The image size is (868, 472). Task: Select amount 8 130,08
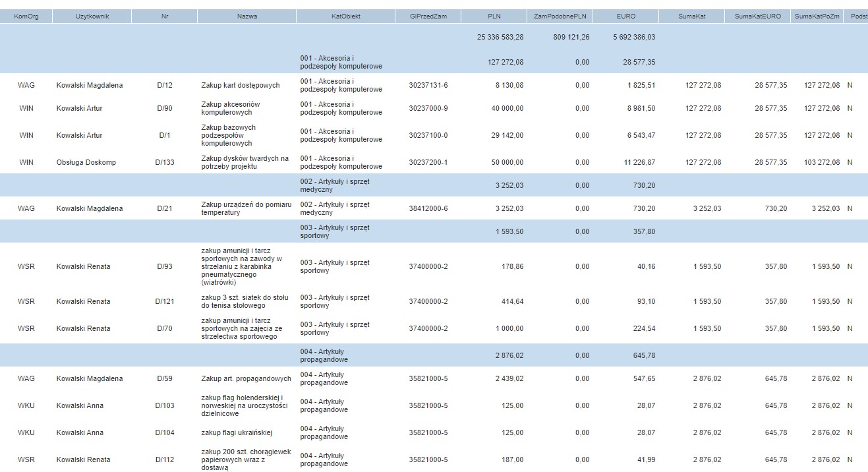pos(510,85)
